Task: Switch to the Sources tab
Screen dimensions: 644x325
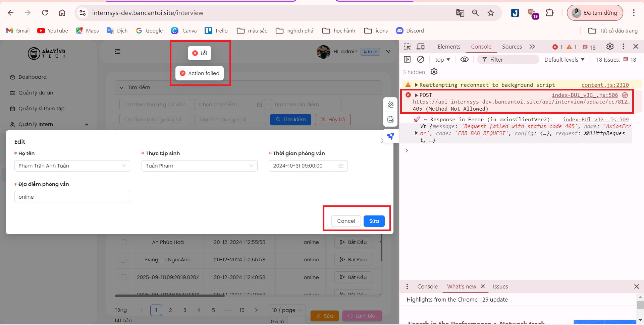Action: (x=512, y=47)
